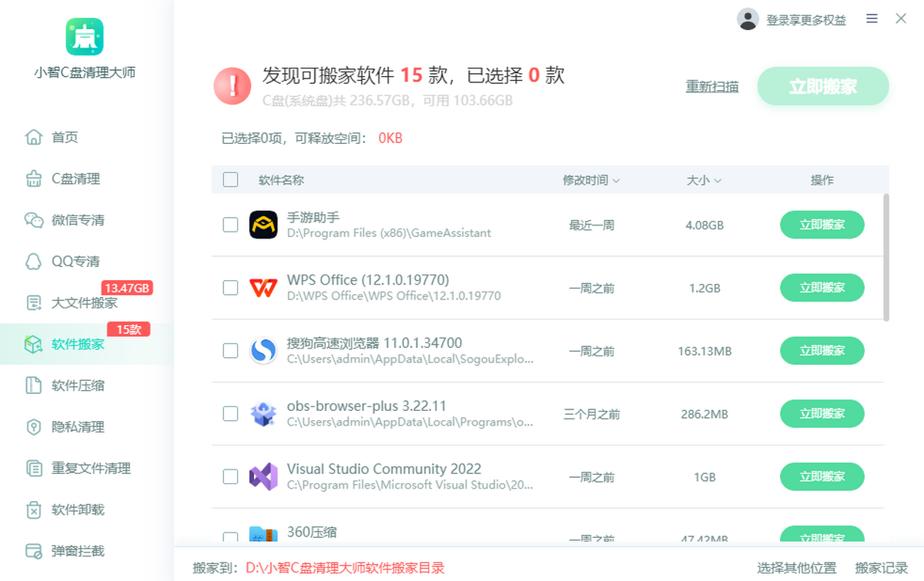Click the 隐私清理 shield icon
The height and width of the screenshot is (581, 924).
click(34, 426)
